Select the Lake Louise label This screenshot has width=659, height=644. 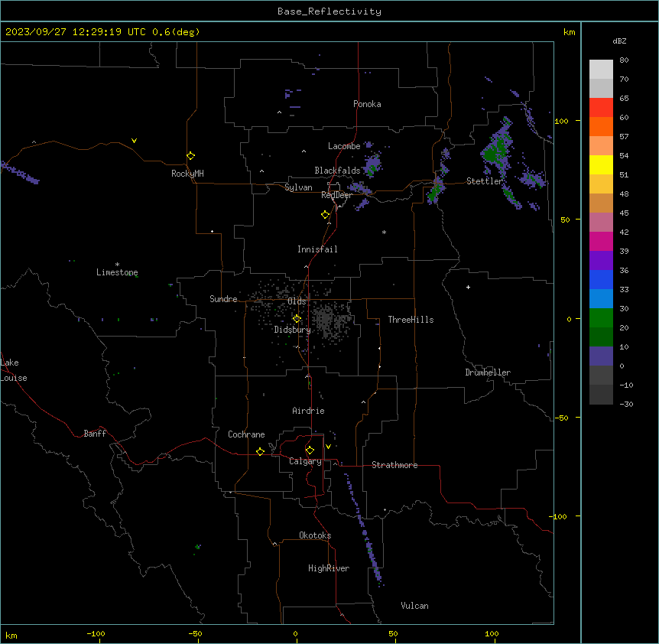pos(14,370)
